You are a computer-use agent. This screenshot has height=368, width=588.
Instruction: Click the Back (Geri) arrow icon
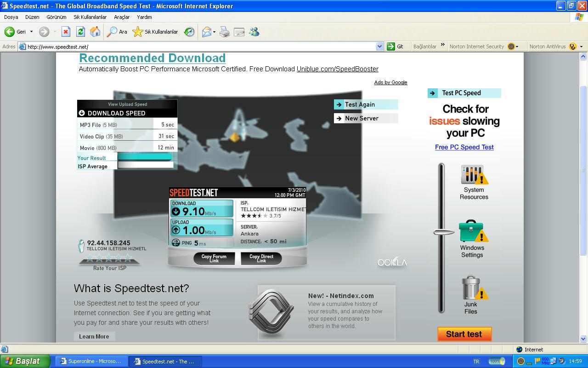pyautogui.click(x=9, y=32)
